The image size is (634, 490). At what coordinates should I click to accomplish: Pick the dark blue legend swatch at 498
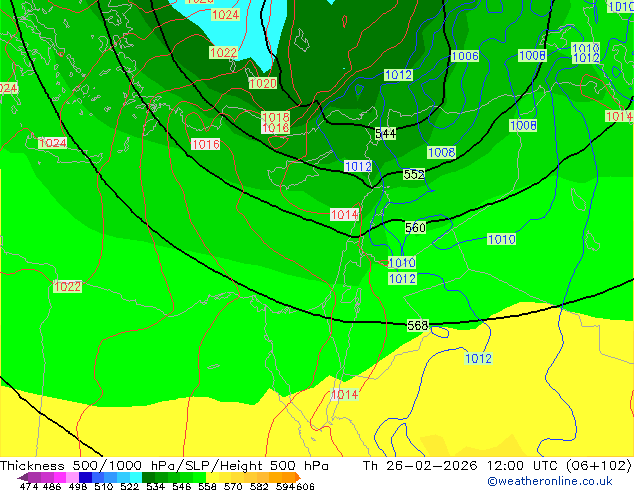(x=85, y=477)
